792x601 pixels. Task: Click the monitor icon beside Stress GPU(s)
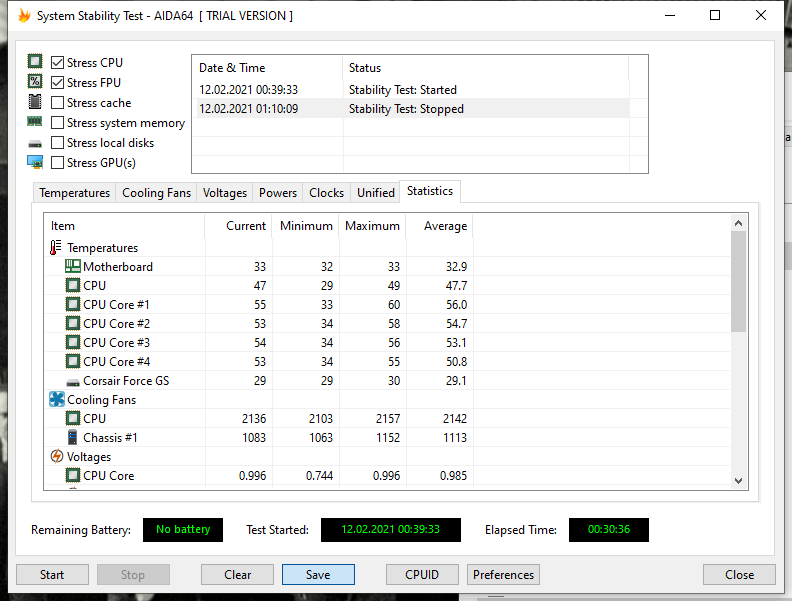(x=35, y=162)
